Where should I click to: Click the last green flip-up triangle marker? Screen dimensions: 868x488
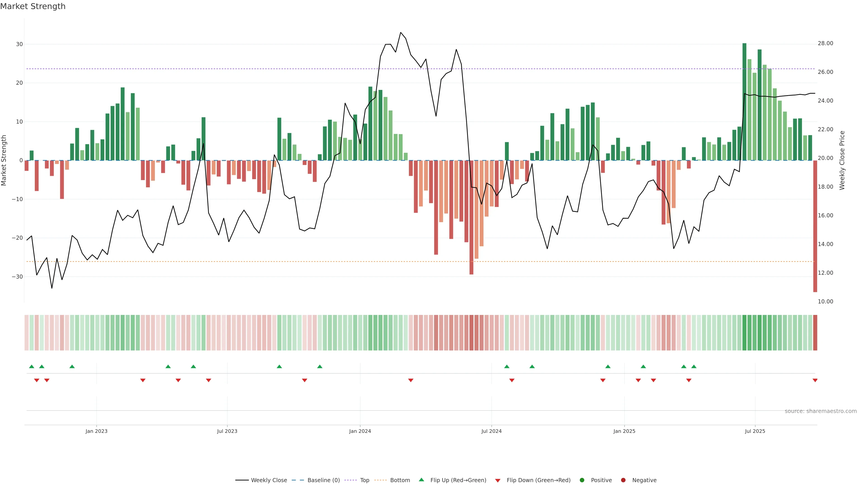pyautogui.click(x=694, y=366)
